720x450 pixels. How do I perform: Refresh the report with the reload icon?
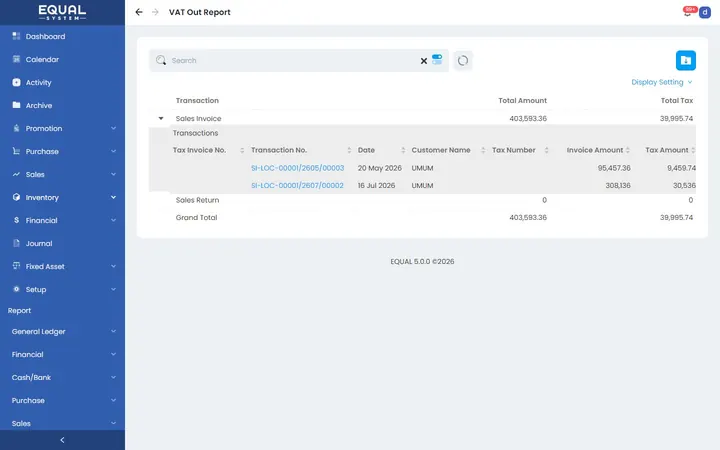click(x=463, y=61)
